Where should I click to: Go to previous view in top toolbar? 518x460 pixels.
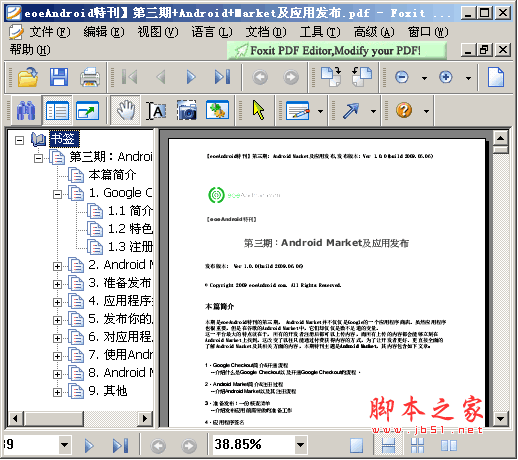coord(260,77)
